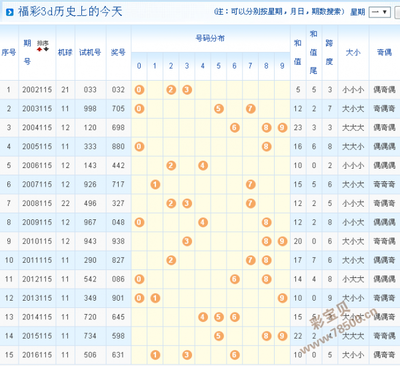Click orange ball 1 in row 2007115
400x366 pixels.
click(x=155, y=184)
